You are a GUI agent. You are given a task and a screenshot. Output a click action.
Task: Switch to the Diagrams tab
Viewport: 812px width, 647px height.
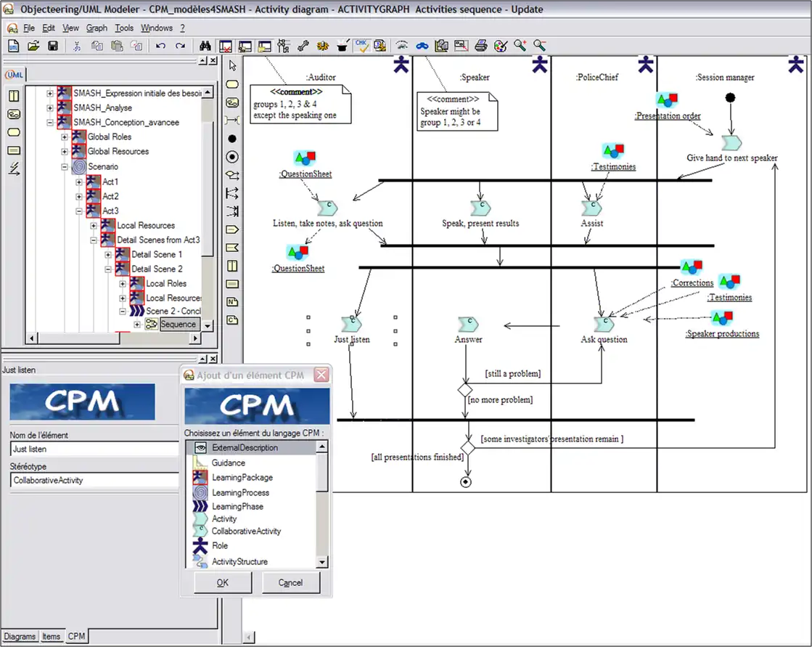(20, 637)
